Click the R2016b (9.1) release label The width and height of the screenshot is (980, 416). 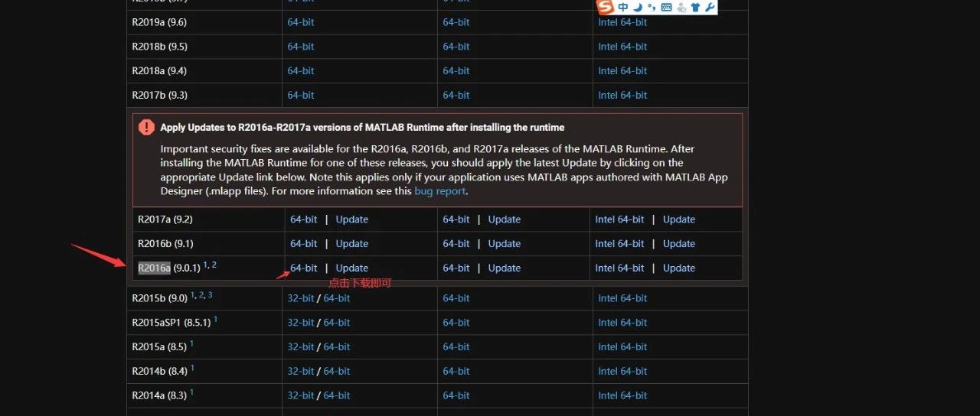pyautogui.click(x=165, y=243)
